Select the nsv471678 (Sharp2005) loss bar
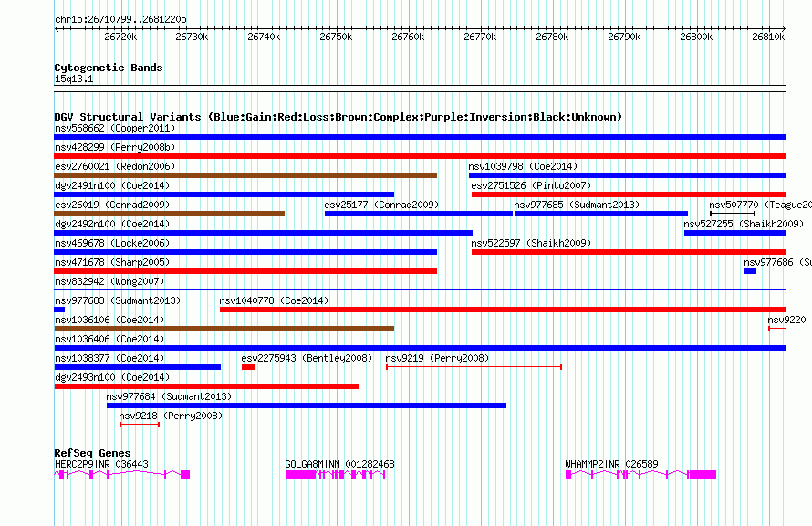Screen dimensions: 812x526 pos(245,271)
